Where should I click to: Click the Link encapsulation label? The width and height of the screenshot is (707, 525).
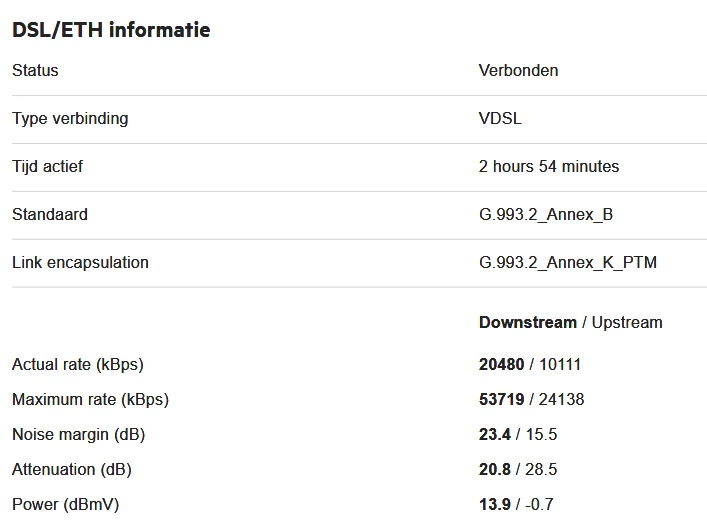(80, 262)
